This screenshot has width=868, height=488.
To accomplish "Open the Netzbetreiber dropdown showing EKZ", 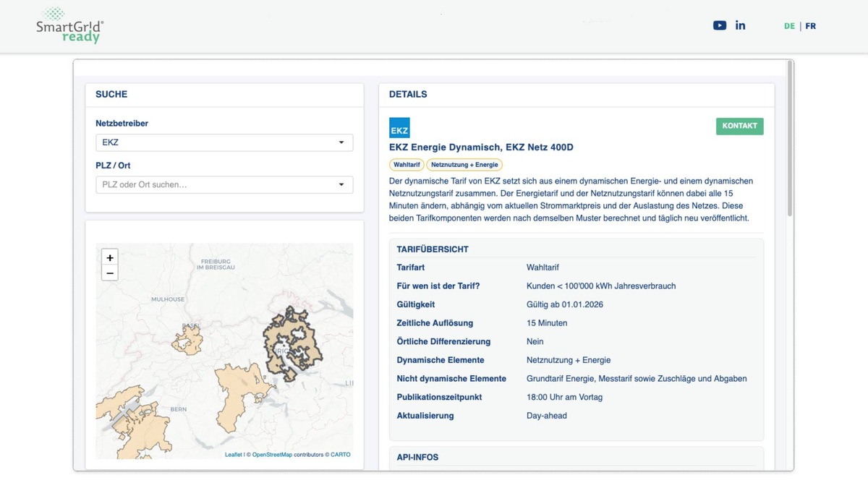I will [224, 142].
